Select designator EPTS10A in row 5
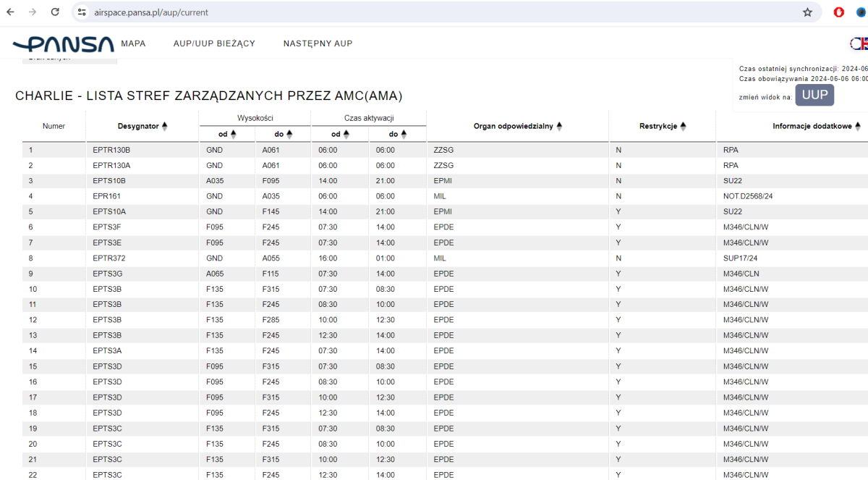The height and width of the screenshot is (480, 868). click(x=109, y=211)
